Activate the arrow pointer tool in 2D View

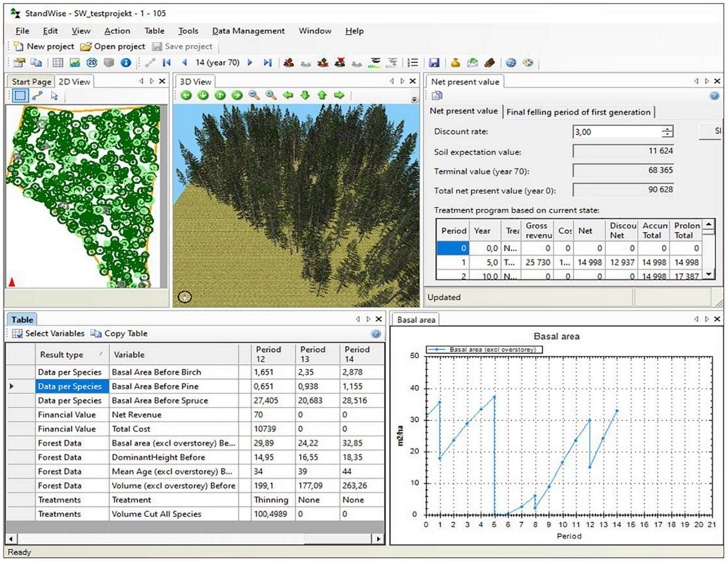54,96
